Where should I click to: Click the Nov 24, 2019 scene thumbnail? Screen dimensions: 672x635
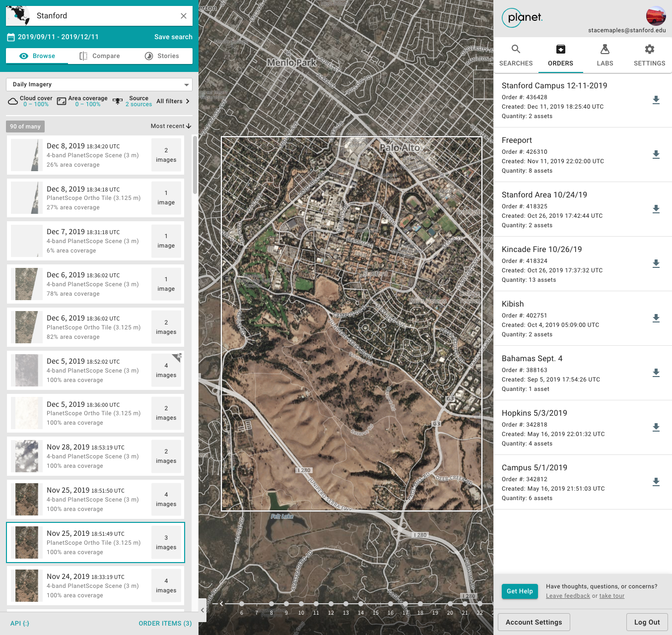pyautogui.click(x=27, y=586)
